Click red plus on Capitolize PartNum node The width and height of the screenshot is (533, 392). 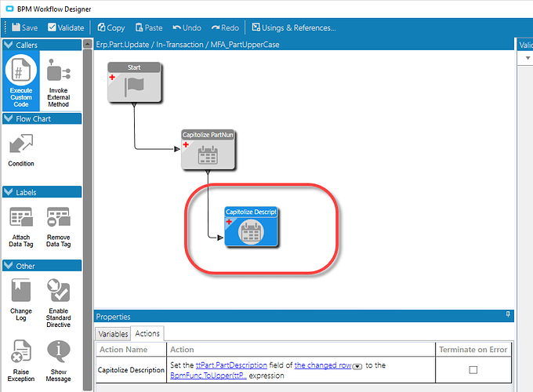point(186,144)
